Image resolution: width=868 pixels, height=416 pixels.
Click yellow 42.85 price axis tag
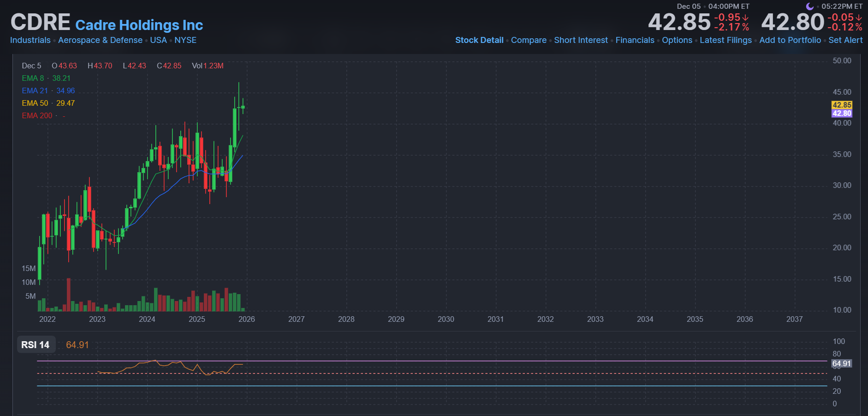[842, 105]
